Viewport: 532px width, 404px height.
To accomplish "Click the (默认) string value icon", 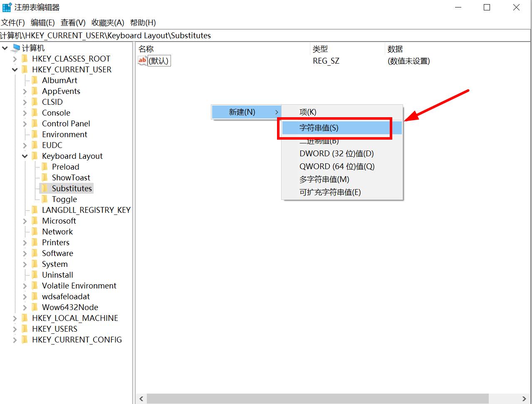I will click(143, 61).
